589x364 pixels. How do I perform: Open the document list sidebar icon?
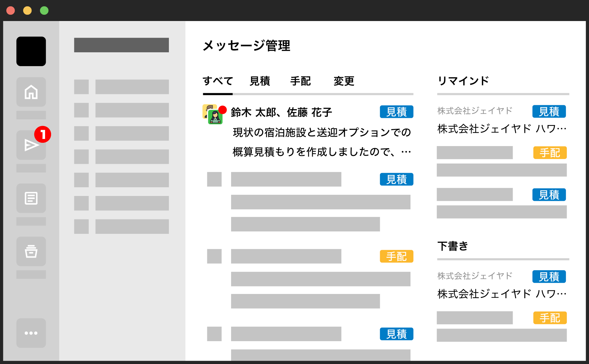(31, 198)
